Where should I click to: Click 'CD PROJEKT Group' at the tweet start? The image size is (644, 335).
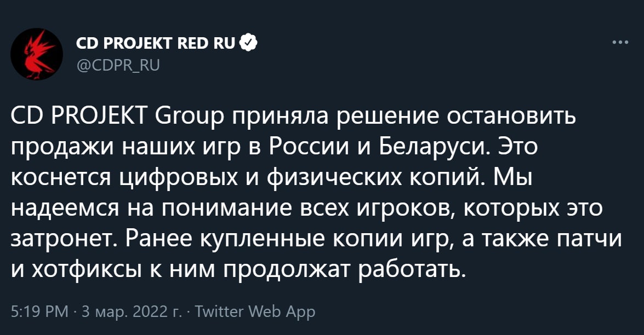pyautogui.click(x=118, y=117)
